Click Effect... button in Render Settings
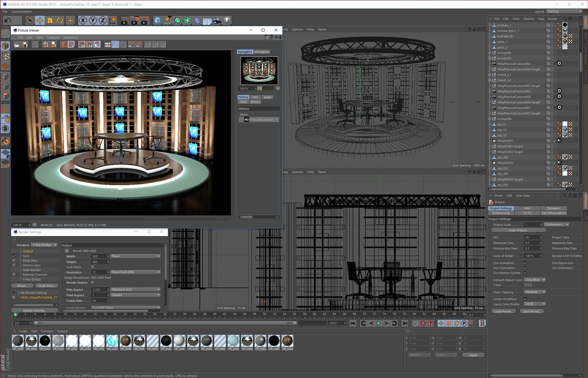Image resolution: width=588 pixels, height=378 pixels. [x=22, y=286]
